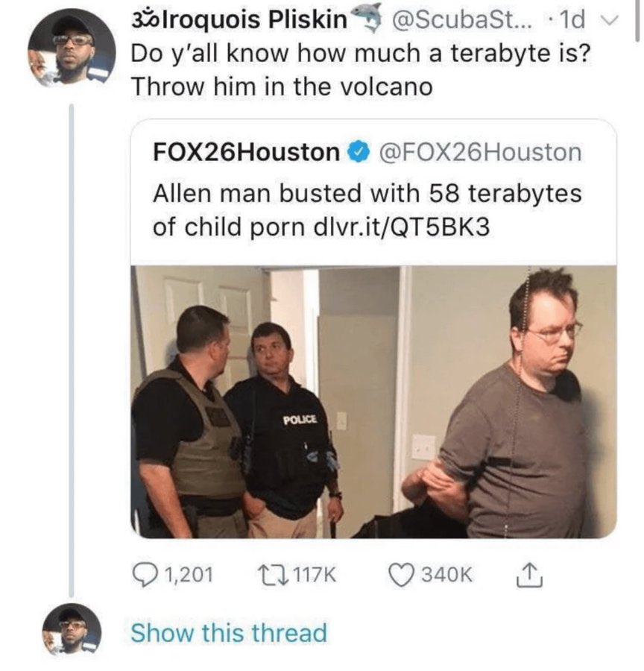Open the Iroquois Pliskin display name
The height and width of the screenshot is (671, 644).
[239, 19]
